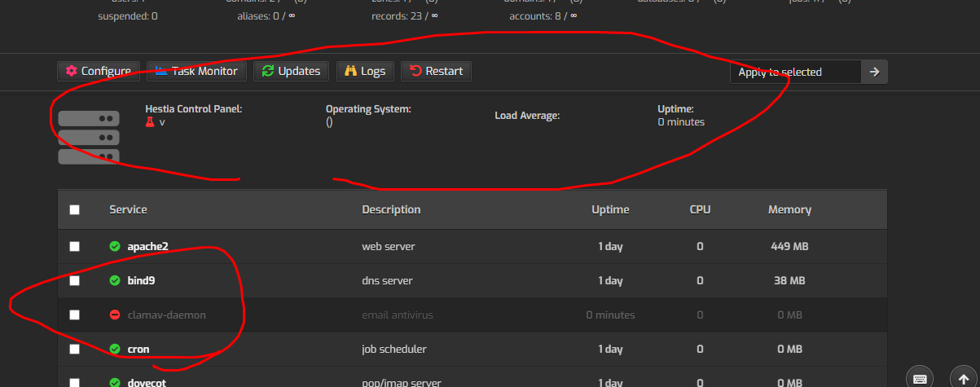
Task: Open the bind9 service entry
Action: tap(141, 280)
